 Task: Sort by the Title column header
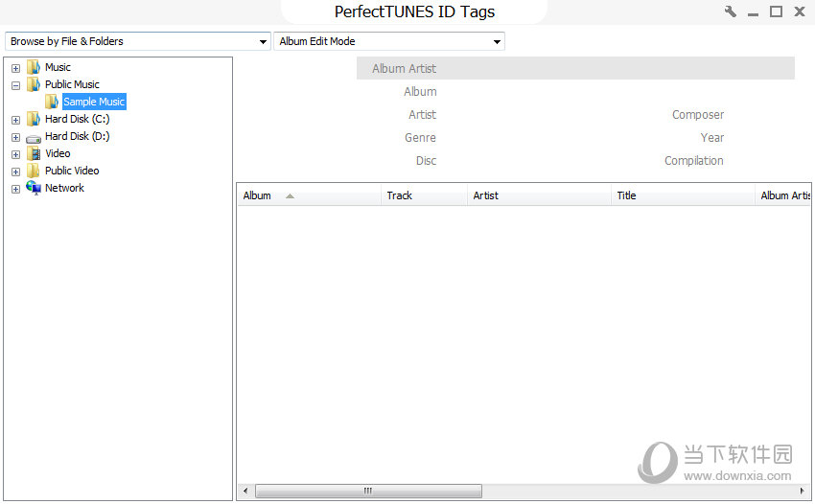click(683, 195)
